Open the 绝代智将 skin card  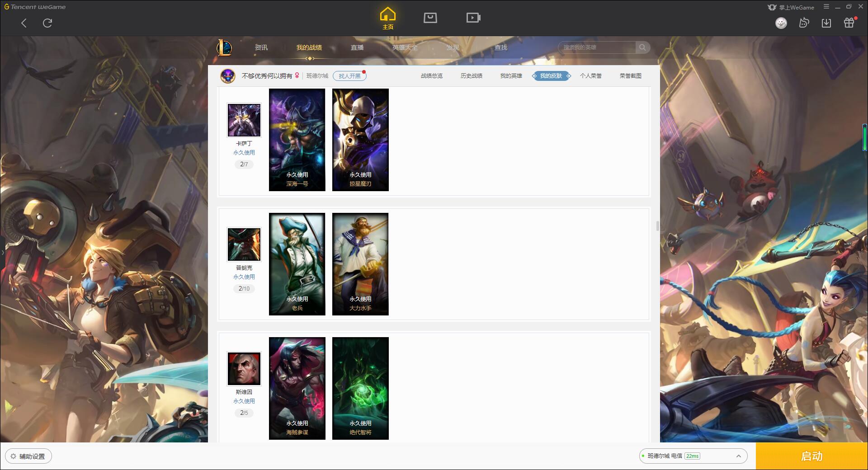tap(360, 388)
